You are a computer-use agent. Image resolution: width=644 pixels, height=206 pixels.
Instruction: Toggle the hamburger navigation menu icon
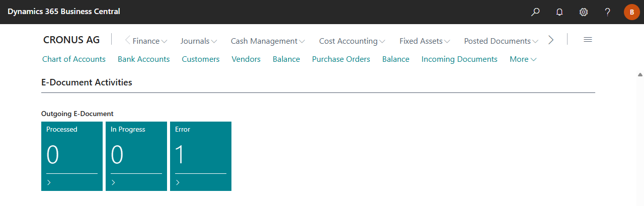[588, 40]
